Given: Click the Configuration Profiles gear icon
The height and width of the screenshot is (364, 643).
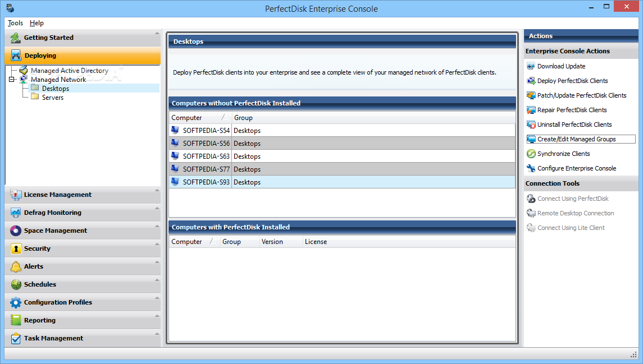Looking at the screenshot, I should coord(16,302).
